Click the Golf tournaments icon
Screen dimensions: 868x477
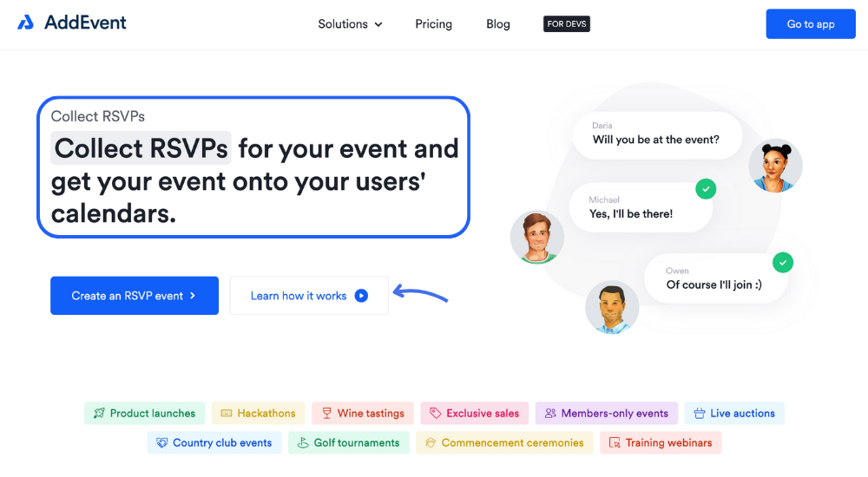303,443
